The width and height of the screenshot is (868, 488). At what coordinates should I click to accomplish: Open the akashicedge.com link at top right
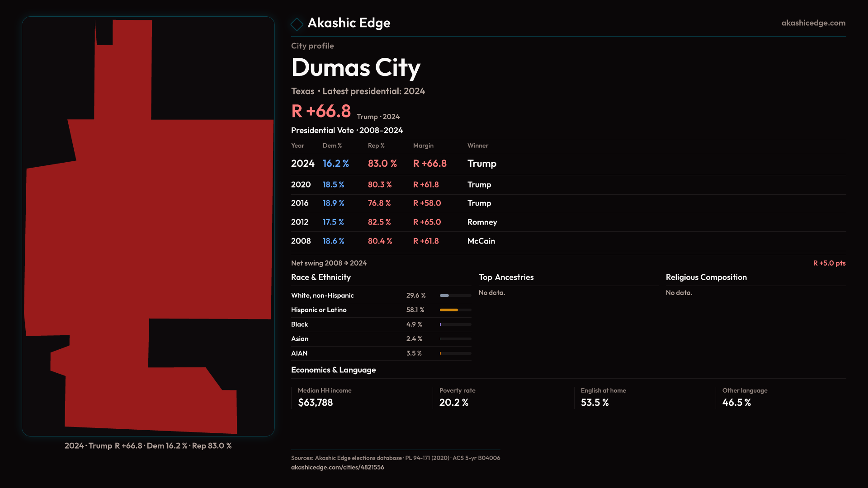pyautogui.click(x=813, y=23)
